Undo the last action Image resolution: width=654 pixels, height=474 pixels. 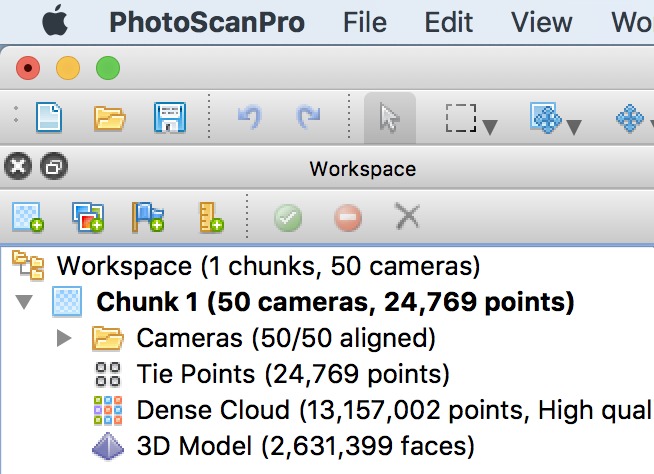(248, 118)
